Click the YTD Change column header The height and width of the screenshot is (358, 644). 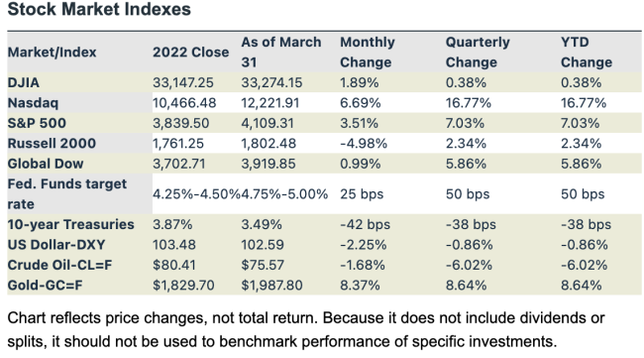tap(587, 53)
